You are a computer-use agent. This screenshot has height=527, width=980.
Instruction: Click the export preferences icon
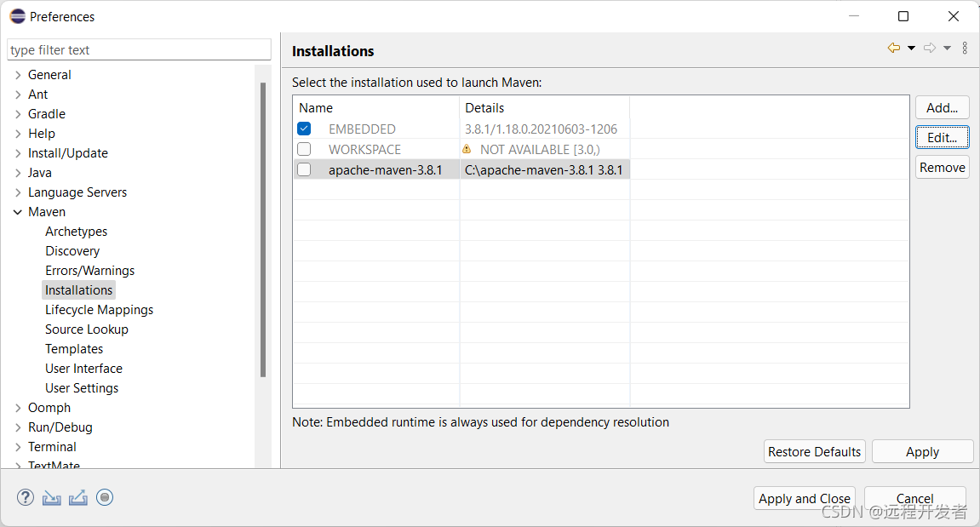click(x=78, y=497)
